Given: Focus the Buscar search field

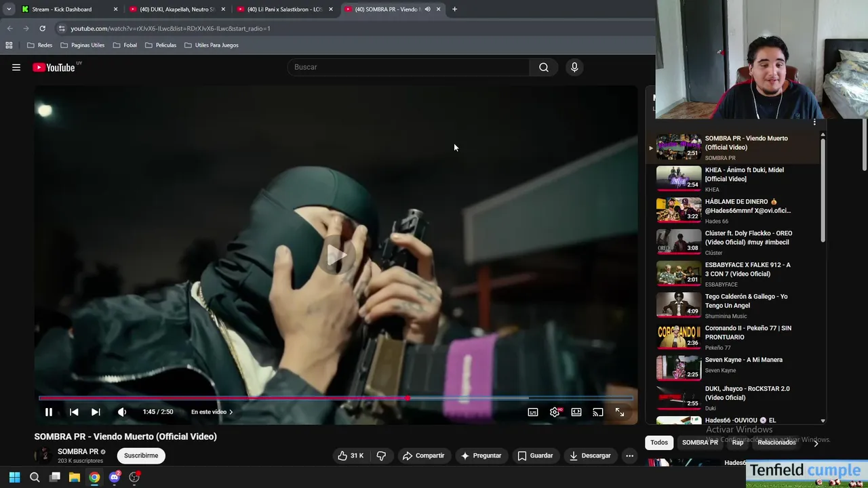Looking at the screenshot, I should coord(409,67).
